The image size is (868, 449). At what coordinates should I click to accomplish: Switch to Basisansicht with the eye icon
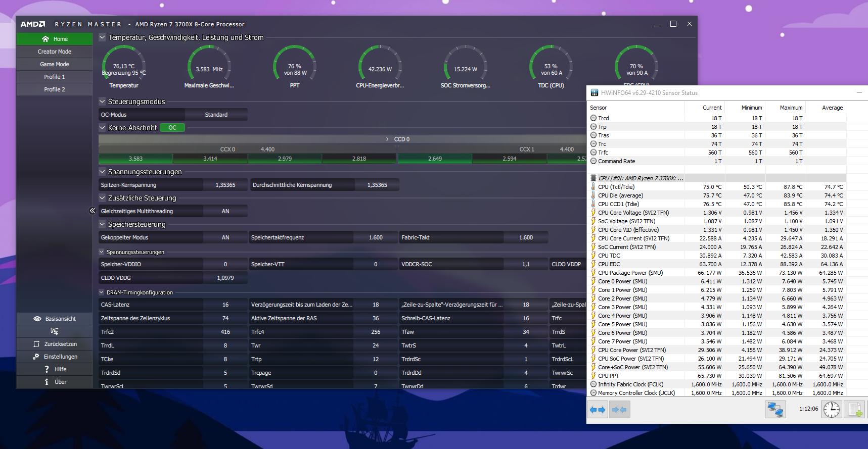[x=55, y=319]
